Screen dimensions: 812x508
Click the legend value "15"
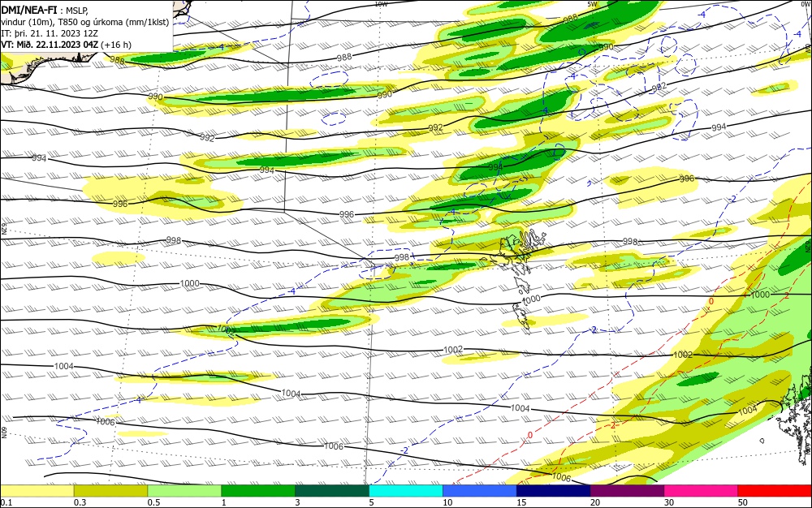521,502
